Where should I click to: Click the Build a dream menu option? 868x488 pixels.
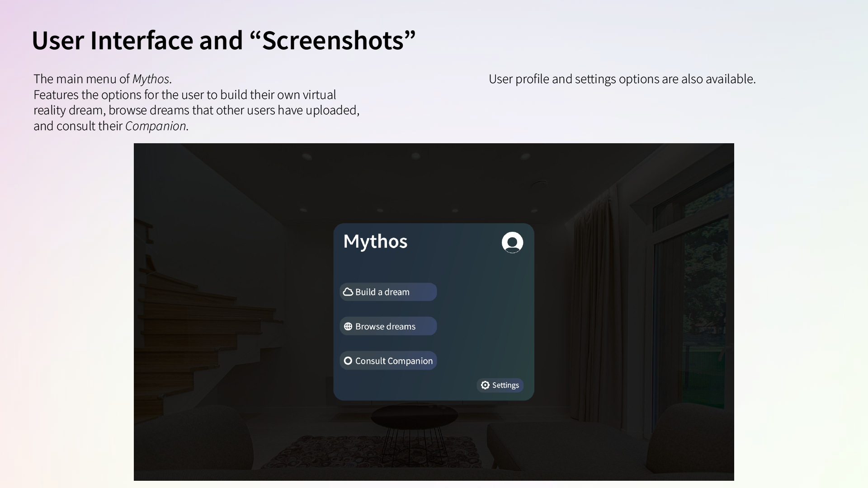coord(388,292)
